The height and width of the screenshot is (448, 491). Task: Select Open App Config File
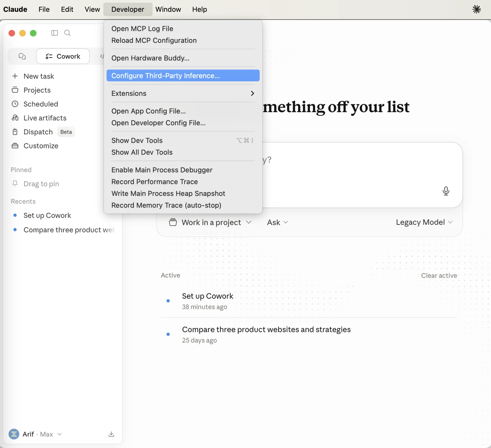tap(183, 111)
